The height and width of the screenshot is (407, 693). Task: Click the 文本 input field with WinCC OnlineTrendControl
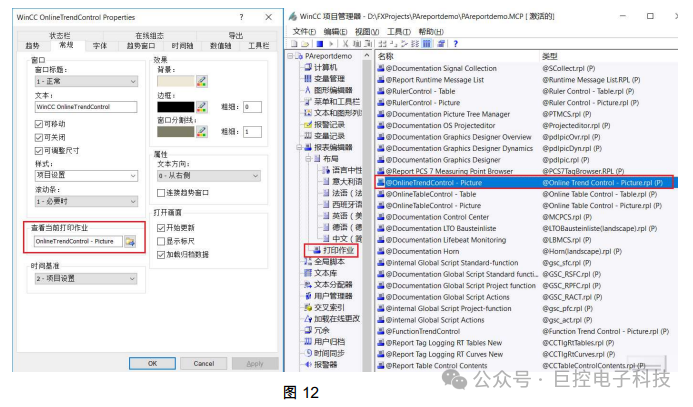pos(86,107)
